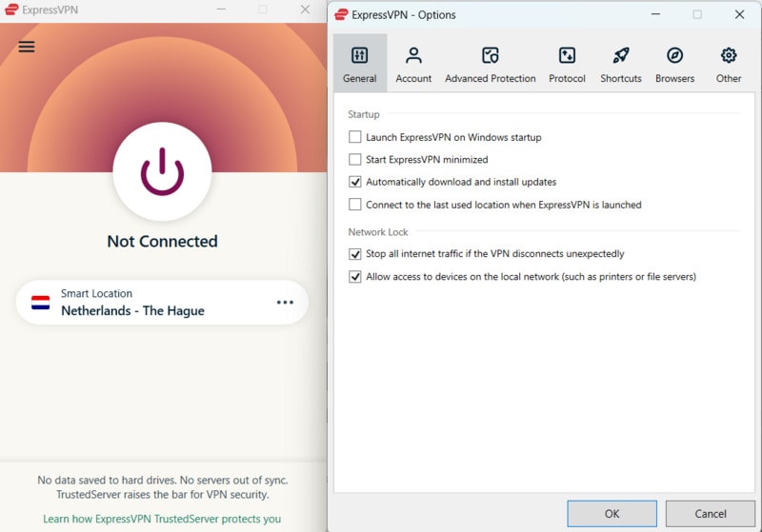Click the power connect button
The height and width of the screenshot is (532, 762).
162,171
